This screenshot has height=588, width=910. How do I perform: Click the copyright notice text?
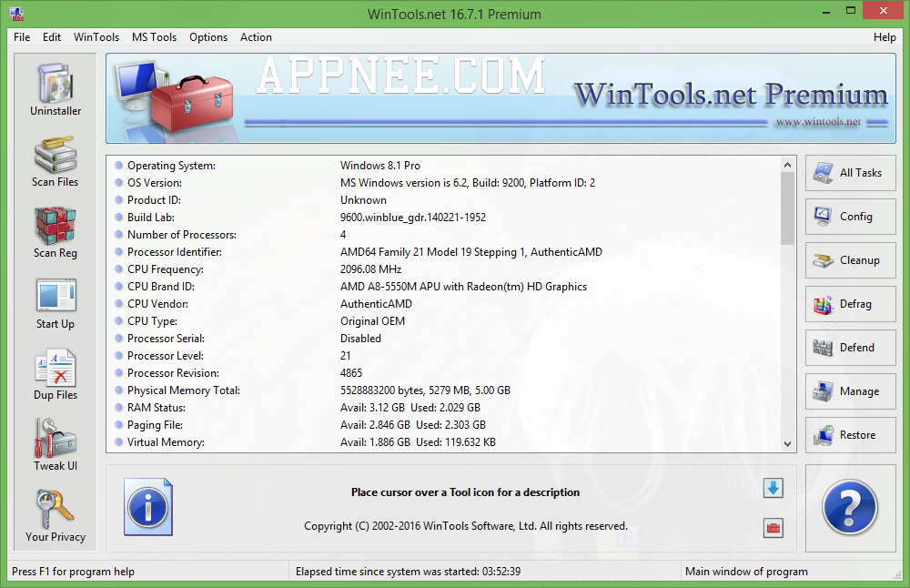465,526
